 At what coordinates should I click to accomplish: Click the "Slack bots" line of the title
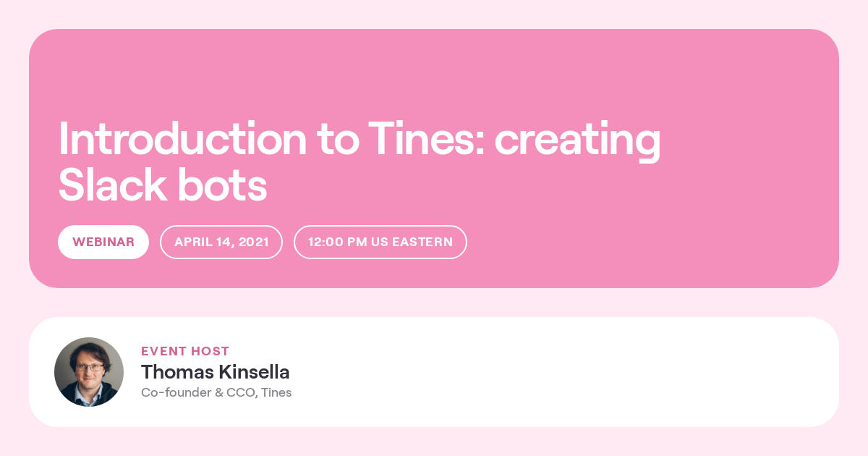click(x=163, y=185)
